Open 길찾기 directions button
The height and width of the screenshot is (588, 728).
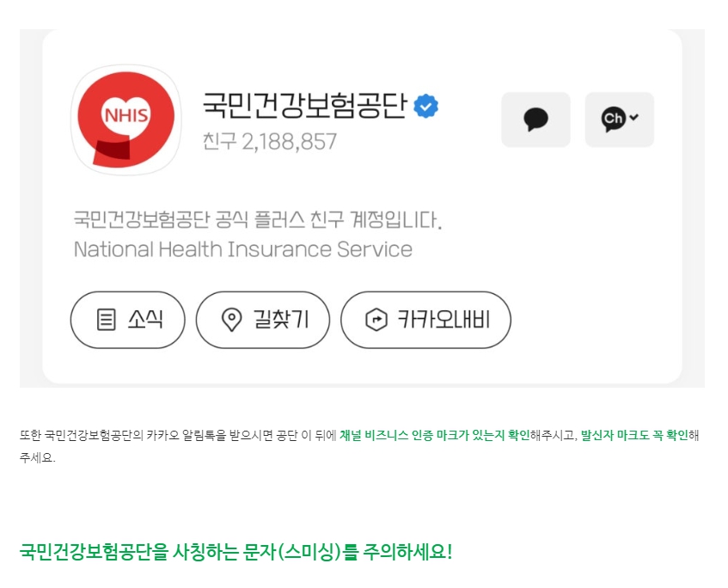[263, 320]
